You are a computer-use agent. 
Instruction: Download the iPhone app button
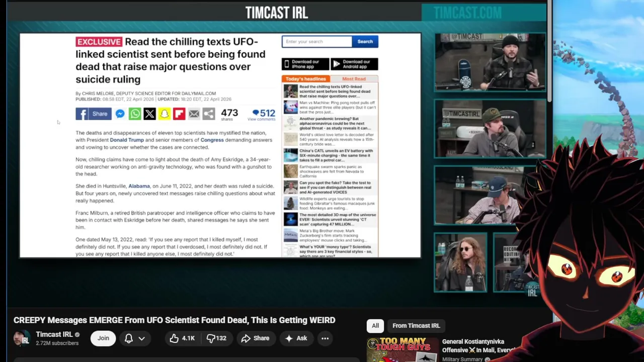(305, 64)
